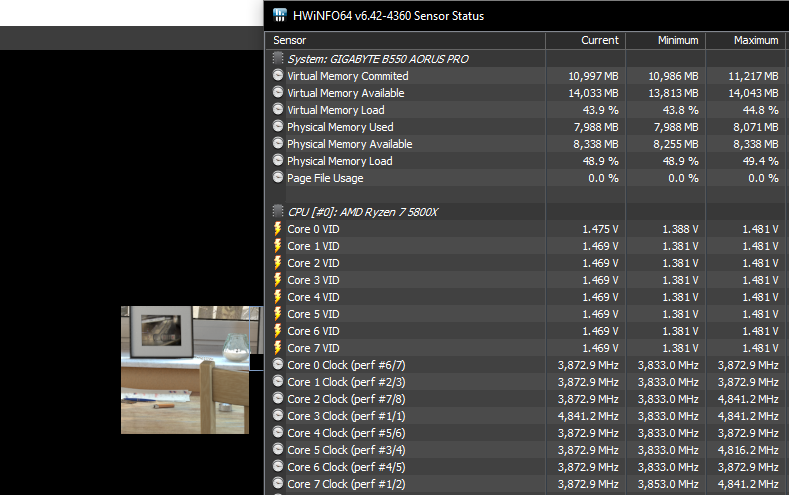Image resolution: width=789 pixels, height=495 pixels.
Task: Click the Virtual Memory Available sensor icon
Action: pyautogui.click(x=278, y=93)
